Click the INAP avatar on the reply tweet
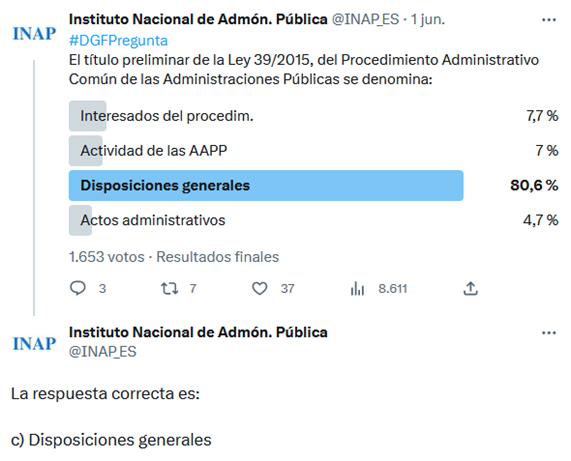 pyautogui.click(x=34, y=344)
